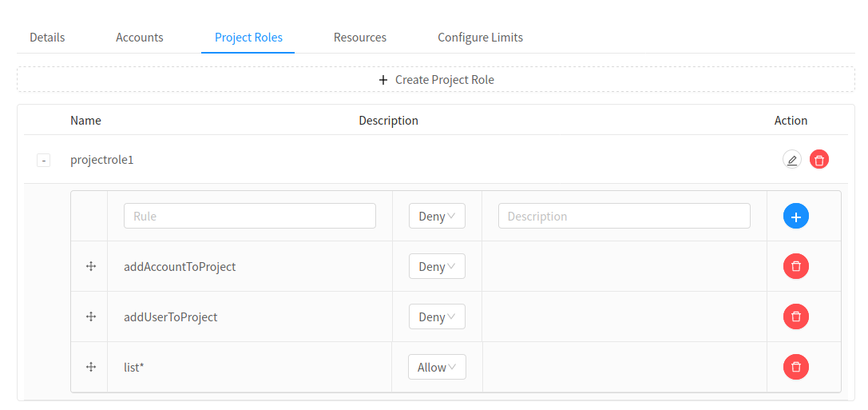Grab the move handle for addAccountToProject

click(91, 266)
